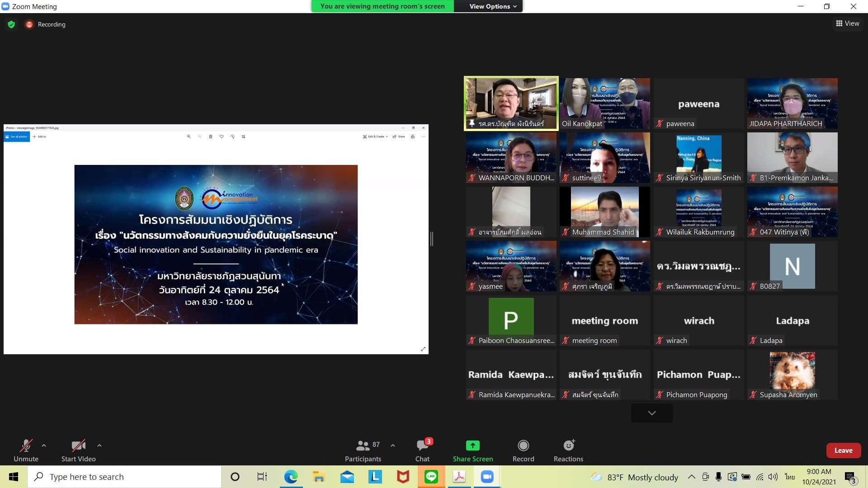Expand the audio settings arrow beside Unmute

pos(44,446)
